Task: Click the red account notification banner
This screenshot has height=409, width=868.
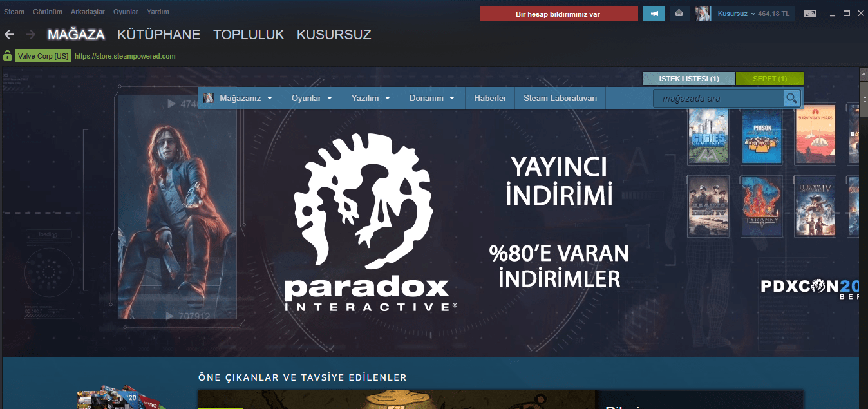Action: [x=559, y=14]
